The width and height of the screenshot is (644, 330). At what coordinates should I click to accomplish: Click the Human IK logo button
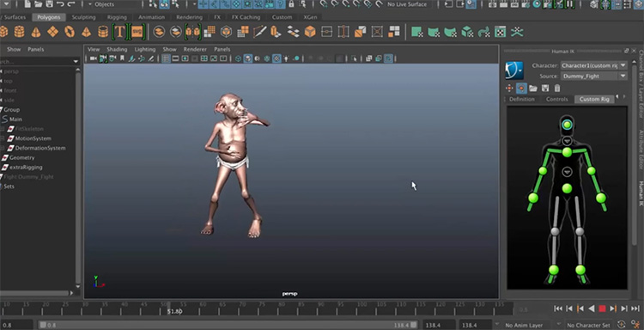coord(514,70)
